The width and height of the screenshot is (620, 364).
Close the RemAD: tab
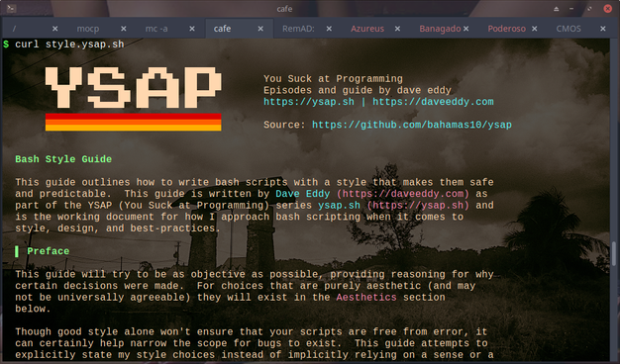(329, 29)
